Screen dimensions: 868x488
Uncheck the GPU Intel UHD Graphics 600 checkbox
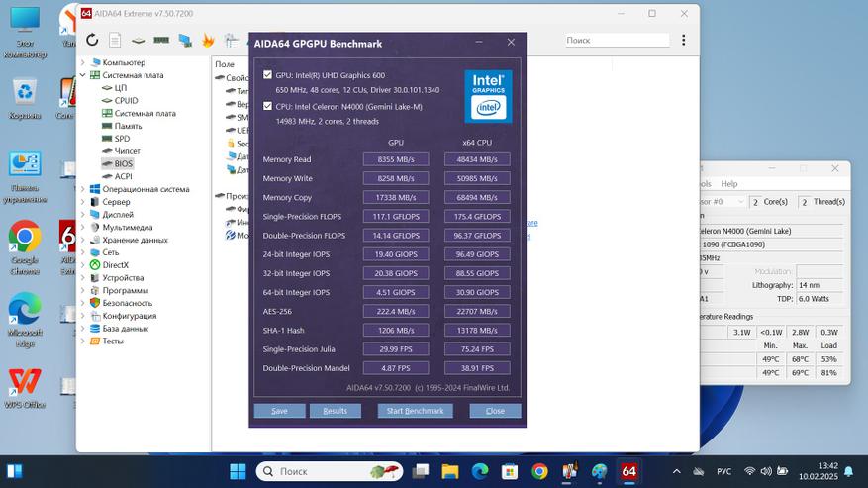(x=267, y=75)
